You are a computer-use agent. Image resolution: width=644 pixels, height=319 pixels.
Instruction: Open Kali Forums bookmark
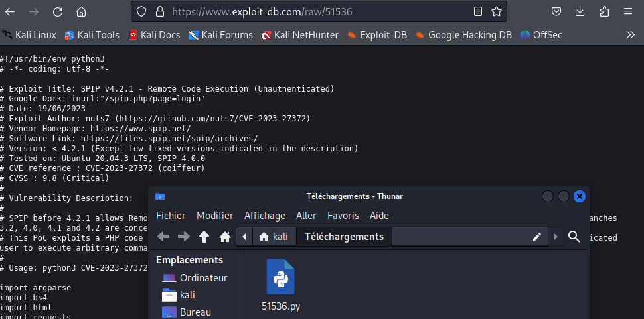point(220,35)
